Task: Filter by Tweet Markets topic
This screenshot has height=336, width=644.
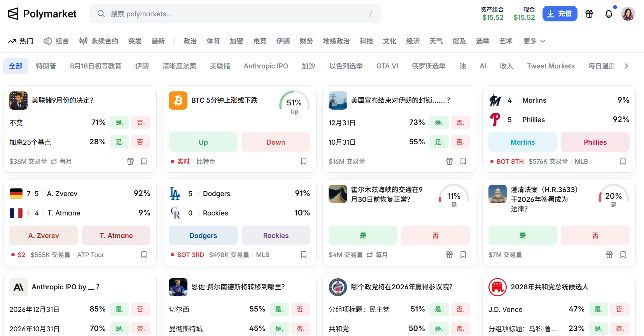Action: 551,66
